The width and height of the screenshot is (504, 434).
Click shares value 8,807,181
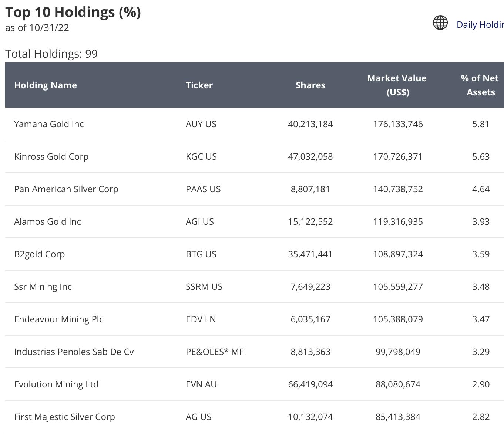click(x=310, y=189)
